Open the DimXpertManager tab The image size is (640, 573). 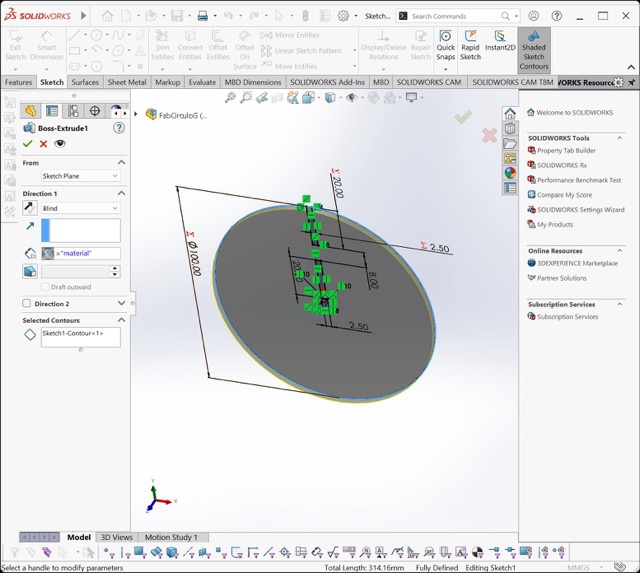[x=95, y=111]
